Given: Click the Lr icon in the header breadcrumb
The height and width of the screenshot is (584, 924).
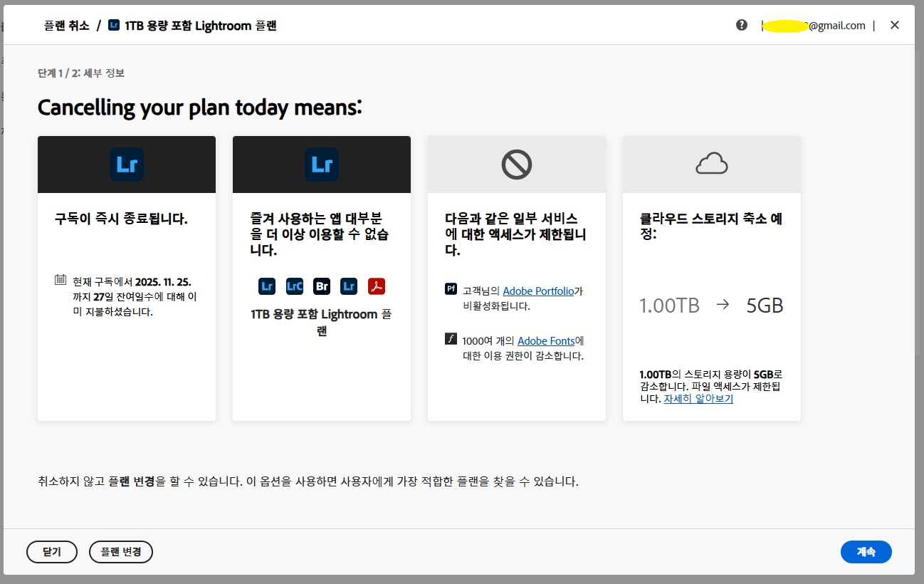Looking at the screenshot, I should (x=114, y=26).
